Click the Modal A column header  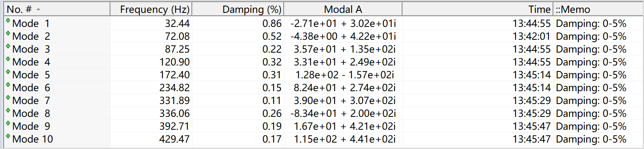[343, 9]
